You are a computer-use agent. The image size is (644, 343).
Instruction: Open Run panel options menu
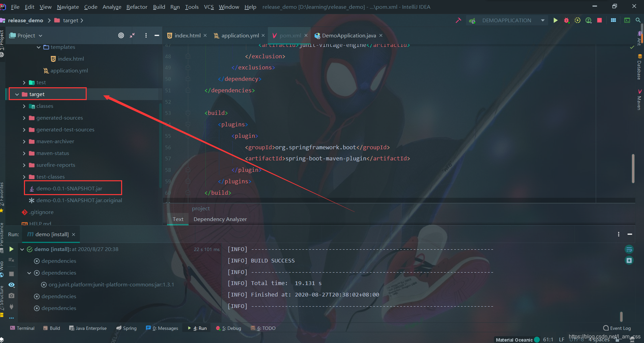point(618,234)
